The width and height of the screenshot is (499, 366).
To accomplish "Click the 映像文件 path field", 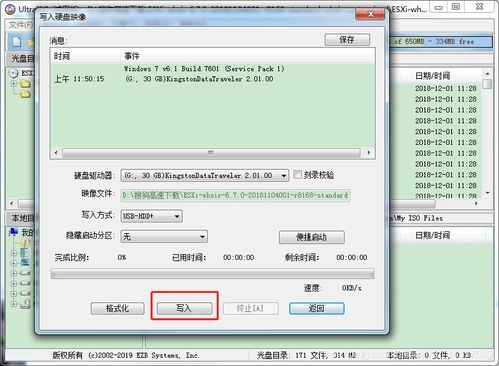I will coord(235,195).
